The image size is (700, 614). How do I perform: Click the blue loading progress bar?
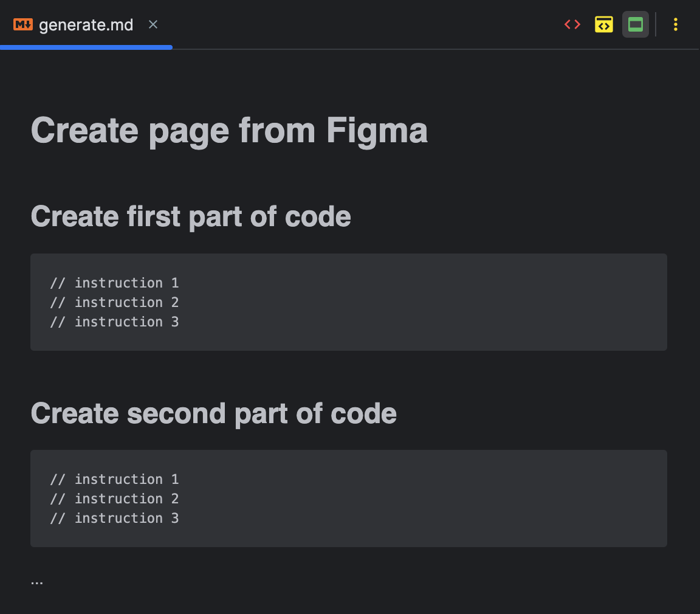86,47
